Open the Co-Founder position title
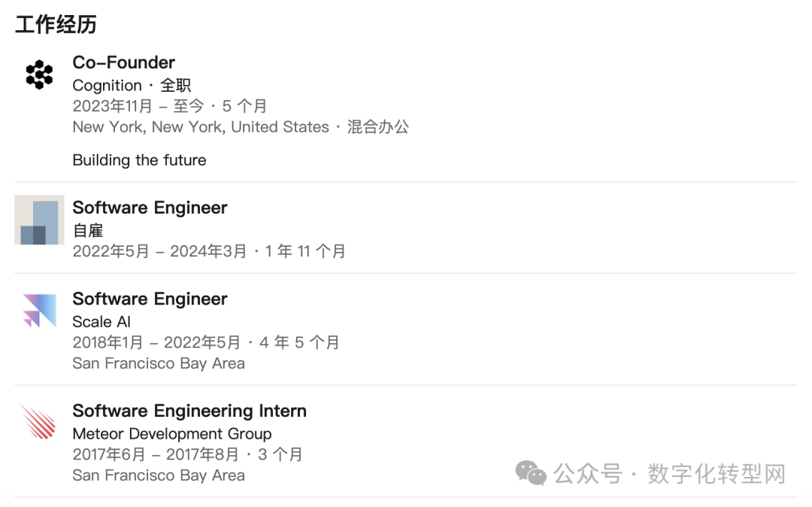 (x=123, y=62)
